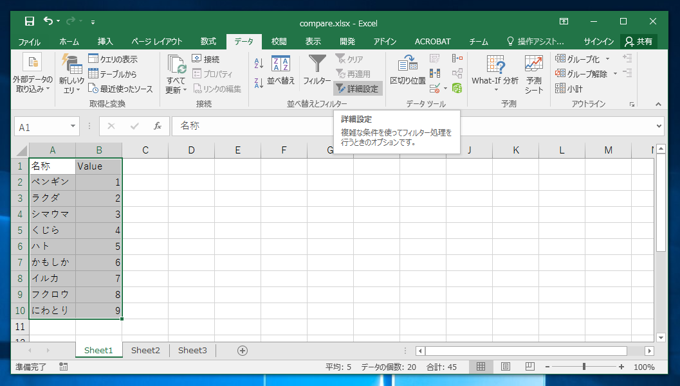Open the ページ レイアウト tab
680x386 pixels.
(157, 42)
